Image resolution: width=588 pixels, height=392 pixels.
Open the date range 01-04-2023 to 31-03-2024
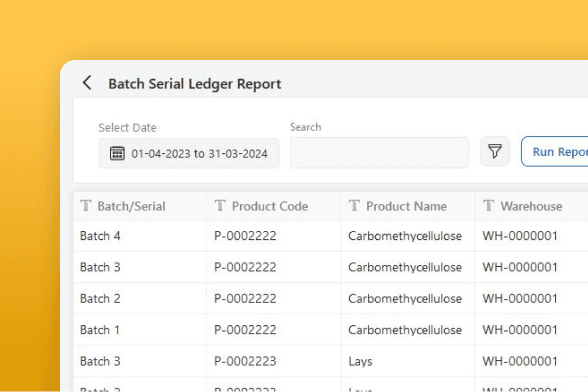pyautogui.click(x=189, y=153)
